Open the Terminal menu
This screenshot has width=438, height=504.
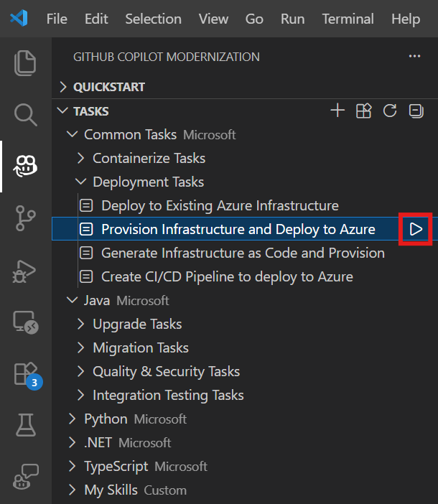348,19
